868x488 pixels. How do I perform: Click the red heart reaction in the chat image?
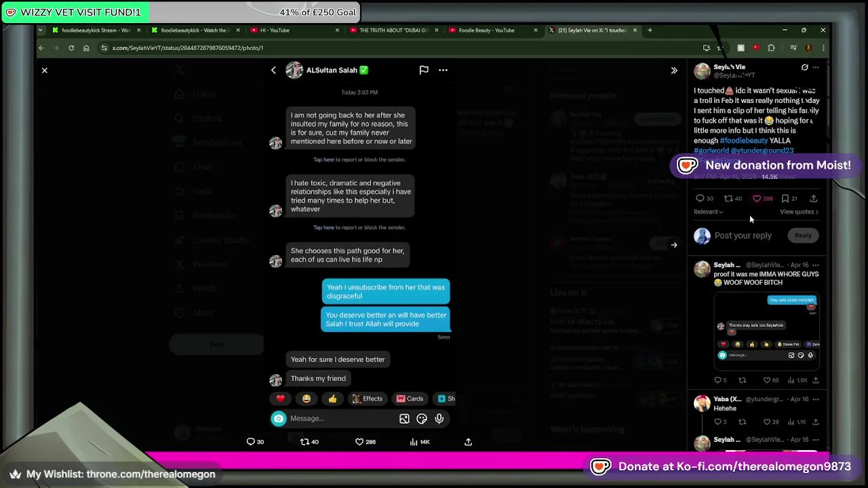tap(281, 399)
